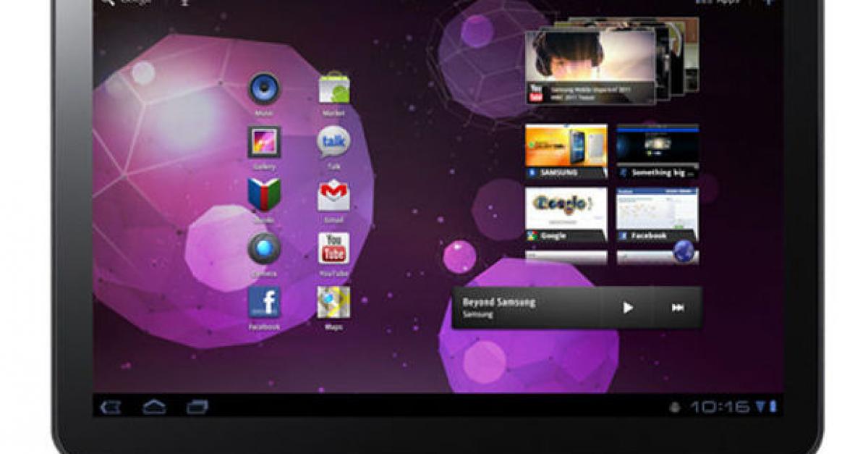Tap the Wi-Fi signal status icon
Image resolution: width=868 pixels, height=454 pixels.
(760, 407)
